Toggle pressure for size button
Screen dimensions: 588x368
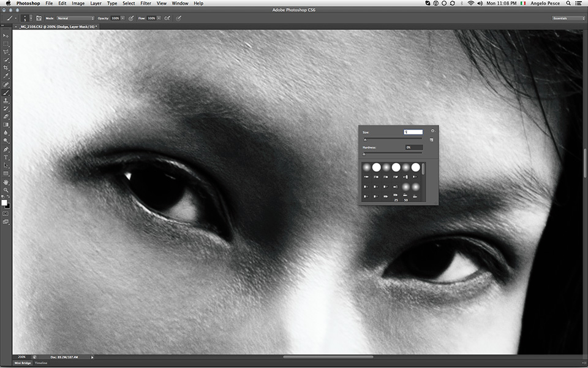178,18
